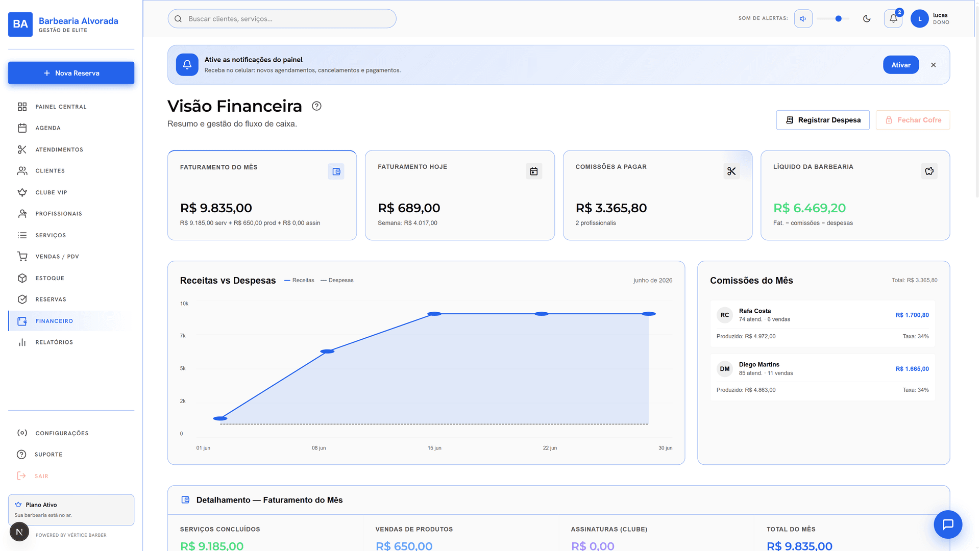
Task: Click Total: R$ 3.365,80 commissions text
Action: (914, 280)
